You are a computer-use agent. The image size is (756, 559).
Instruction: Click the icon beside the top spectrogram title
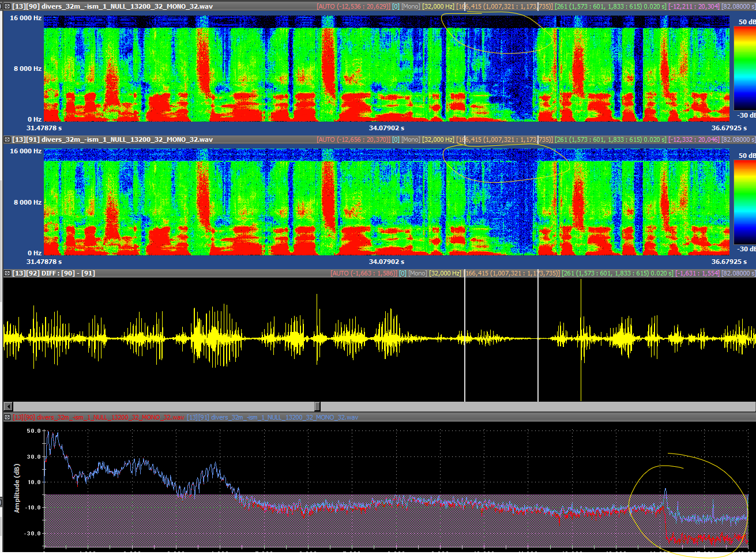tap(7, 6)
